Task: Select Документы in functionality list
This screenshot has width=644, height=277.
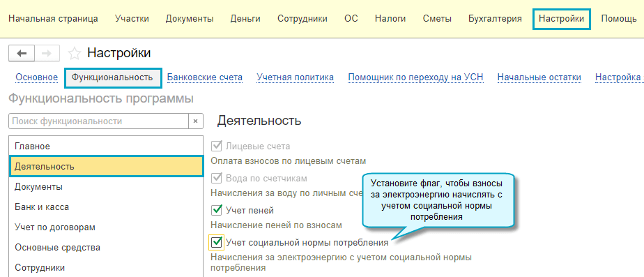Action: coord(106,186)
